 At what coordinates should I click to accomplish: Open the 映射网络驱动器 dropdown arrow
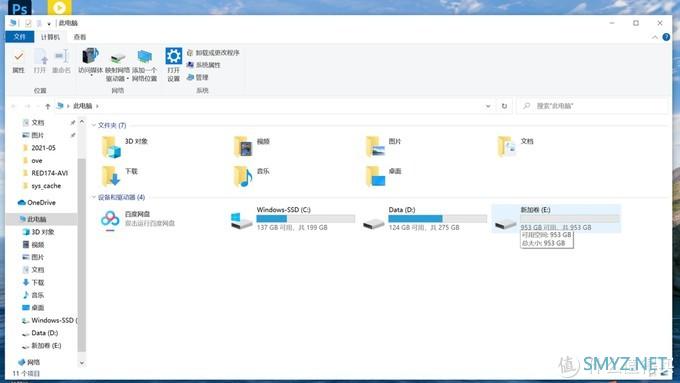pos(128,79)
